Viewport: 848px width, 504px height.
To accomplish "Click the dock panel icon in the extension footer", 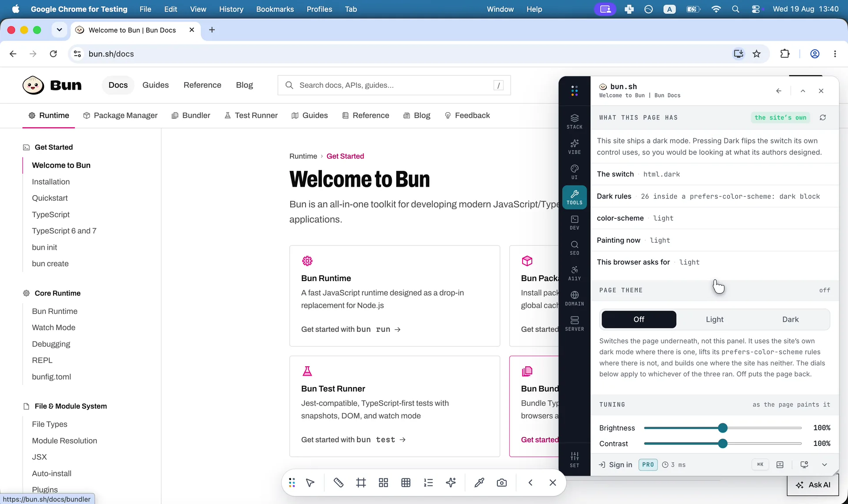I will pyautogui.click(x=780, y=465).
